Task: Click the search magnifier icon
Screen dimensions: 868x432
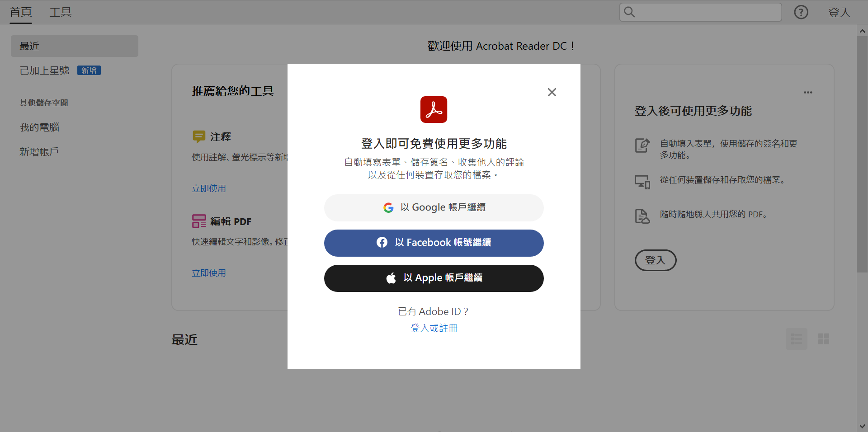Action: coord(630,12)
